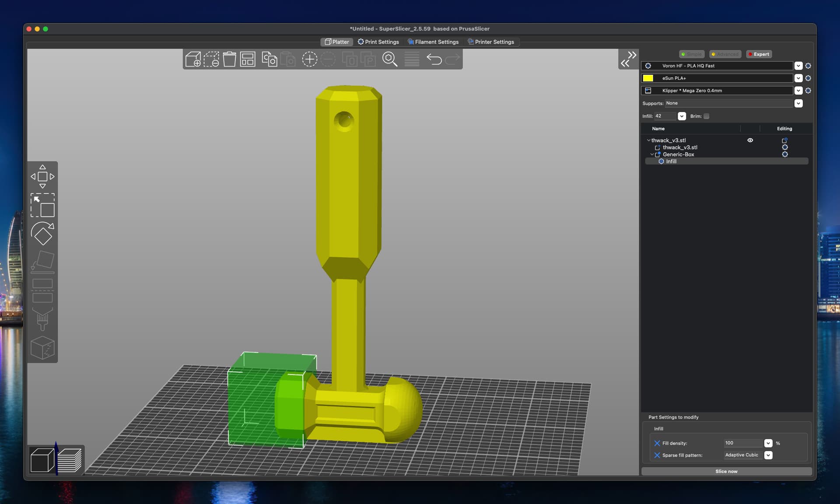Image resolution: width=840 pixels, height=504 pixels.
Task: Click the Slice now button
Action: (726, 471)
